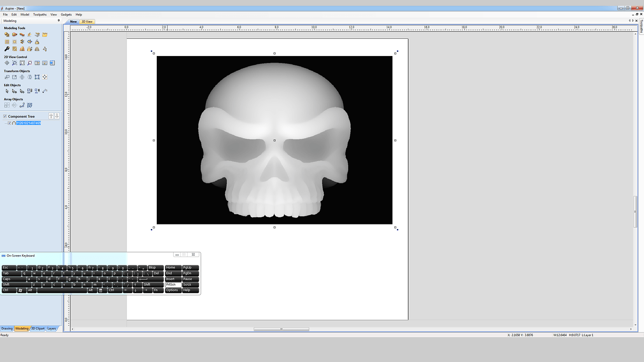Uncheck the Component Tree checkbox
This screenshot has height=362, width=644.
pos(5,116)
